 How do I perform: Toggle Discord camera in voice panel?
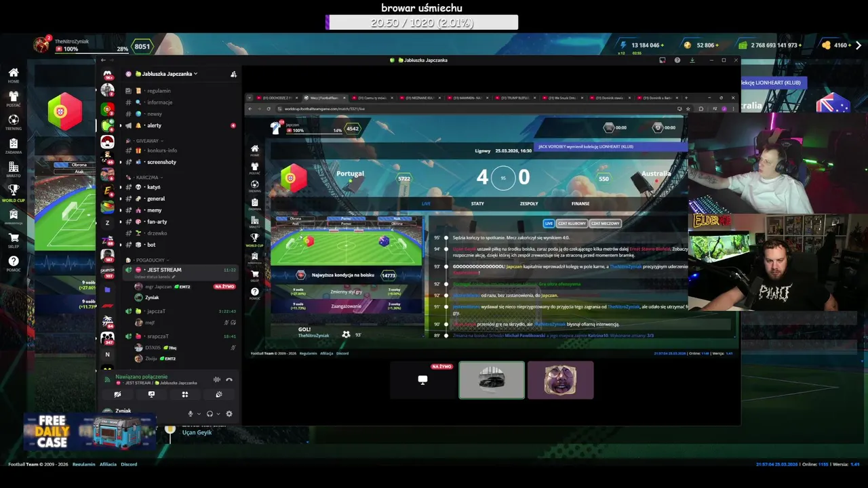click(x=117, y=394)
